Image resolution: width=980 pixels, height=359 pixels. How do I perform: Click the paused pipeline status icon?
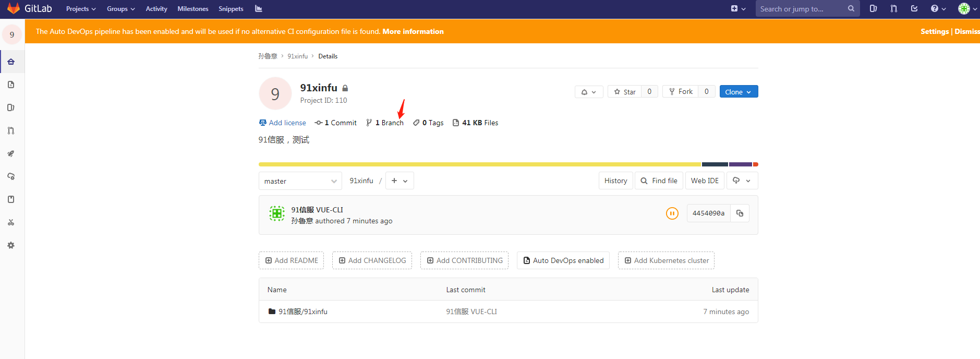pos(672,213)
